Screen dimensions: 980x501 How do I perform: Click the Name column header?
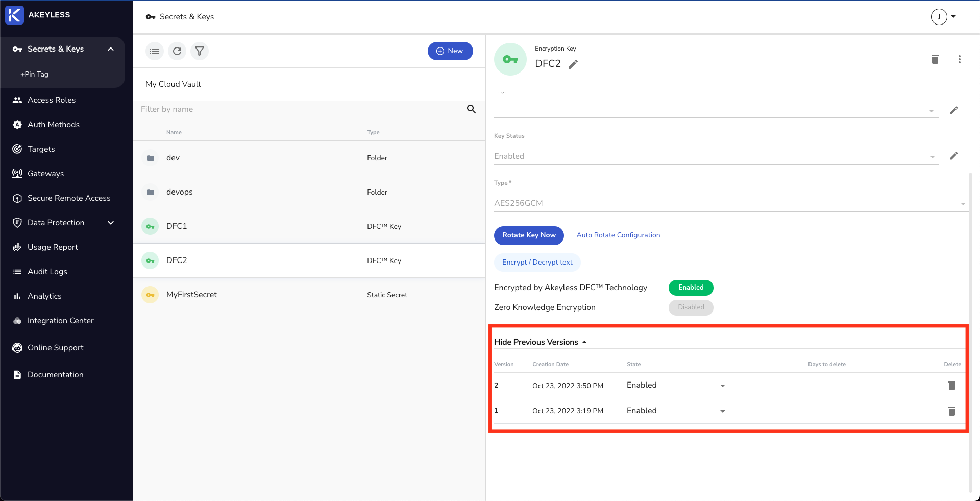tap(174, 132)
